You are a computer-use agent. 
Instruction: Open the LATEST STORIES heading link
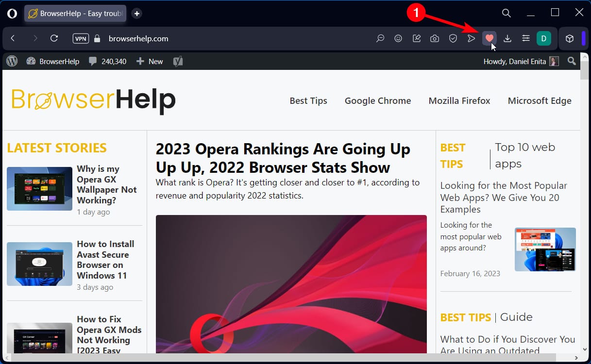tap(57, 148)
